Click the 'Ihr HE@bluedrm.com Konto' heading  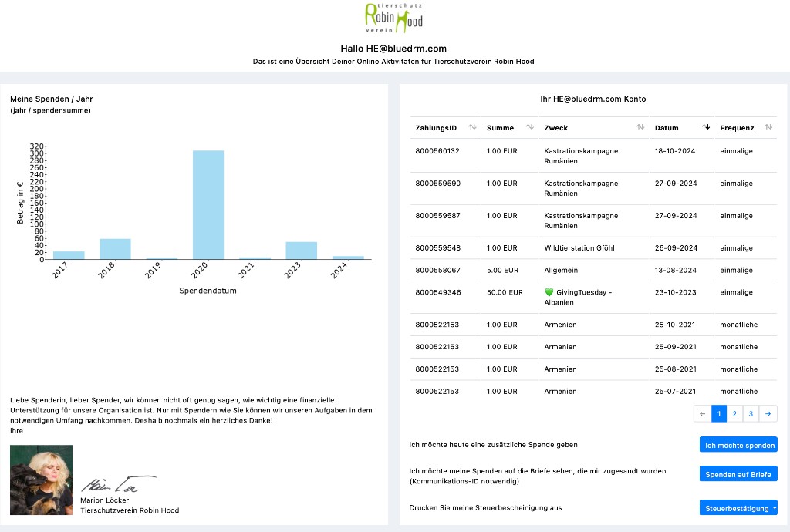pos(593,99)
